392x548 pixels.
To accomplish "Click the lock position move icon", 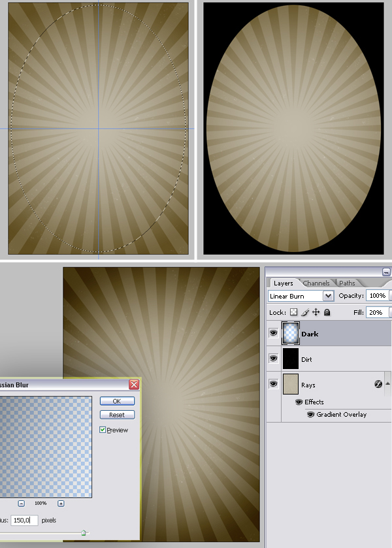I will coord(316,313).
